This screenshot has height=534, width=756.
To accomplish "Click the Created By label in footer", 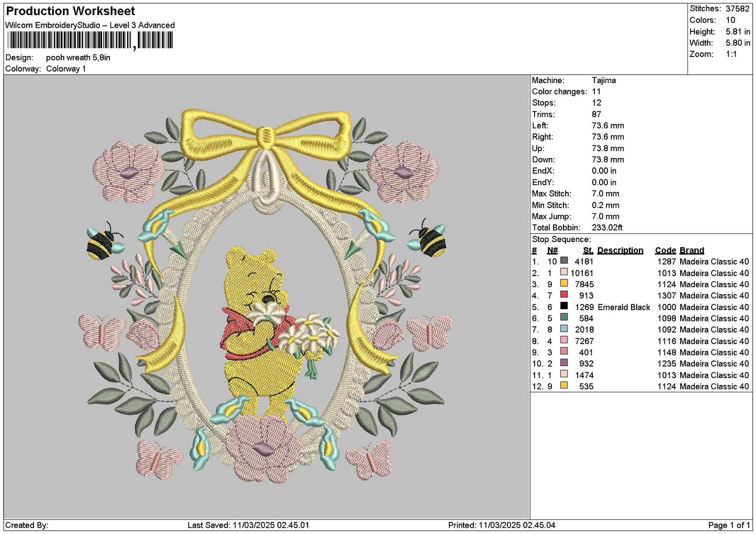I will [27, 525].
